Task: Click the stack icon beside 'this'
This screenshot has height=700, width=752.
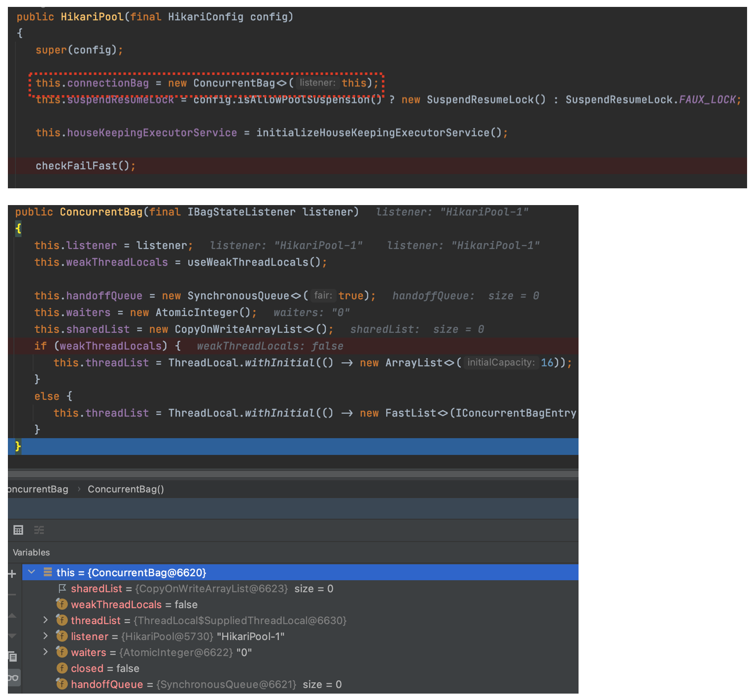Action: click(x=48, y=572)
